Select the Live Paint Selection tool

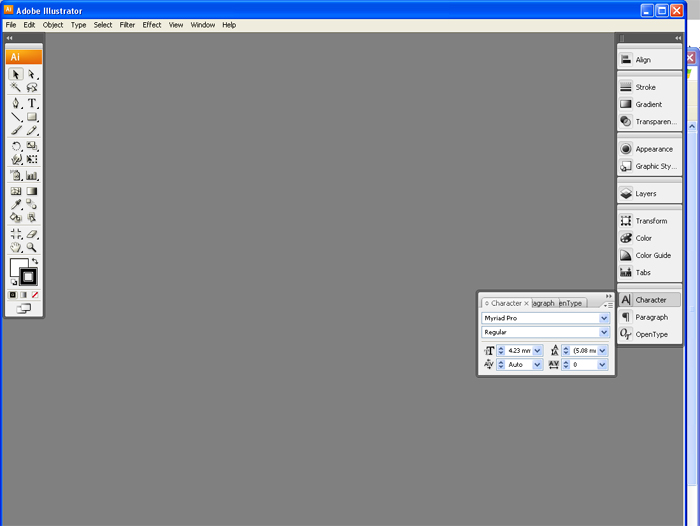32,218
